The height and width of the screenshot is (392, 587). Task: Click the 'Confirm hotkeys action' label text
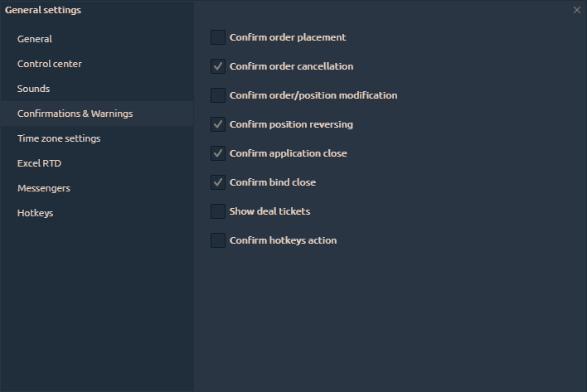[x=283, y=240]
